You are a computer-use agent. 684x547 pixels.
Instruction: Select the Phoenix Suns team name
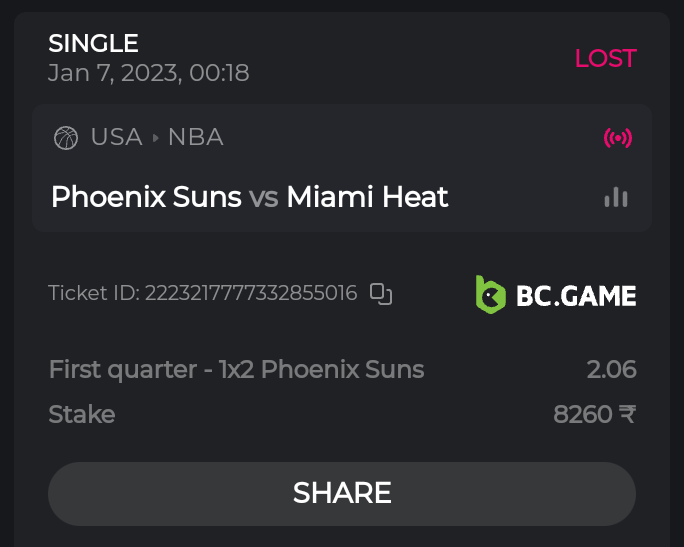pos(146,197)
